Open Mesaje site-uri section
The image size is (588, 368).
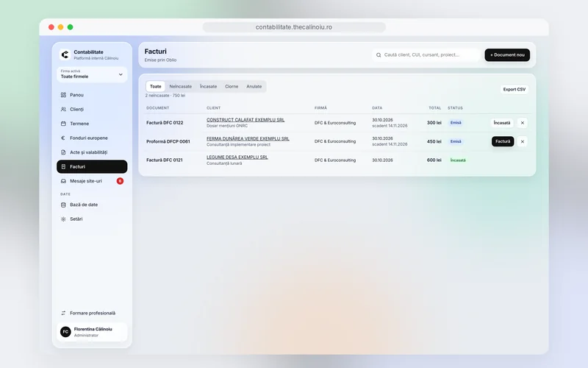92,181
